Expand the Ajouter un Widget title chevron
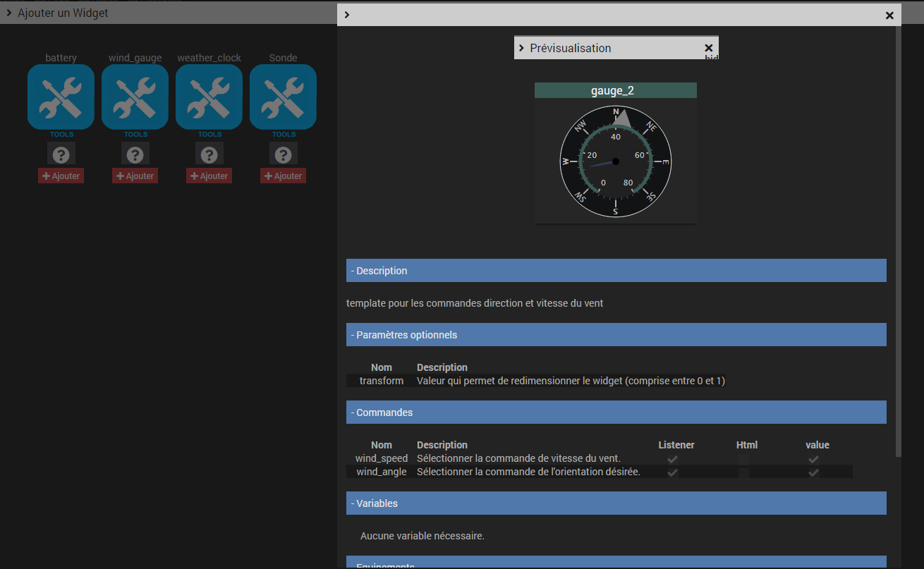 (x=8, y=13)
